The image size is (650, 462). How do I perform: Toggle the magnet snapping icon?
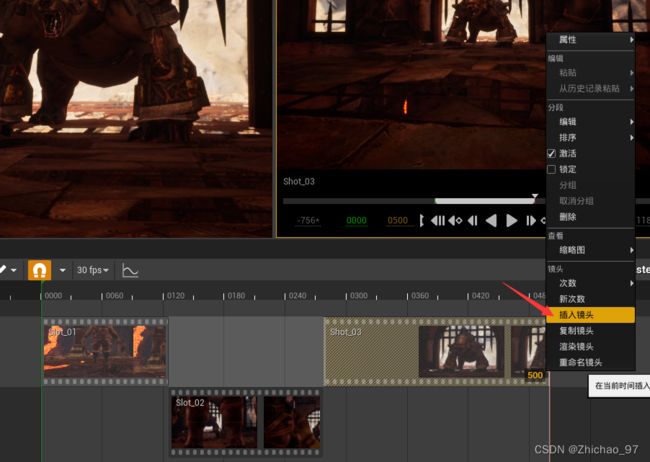coord(39,270)
